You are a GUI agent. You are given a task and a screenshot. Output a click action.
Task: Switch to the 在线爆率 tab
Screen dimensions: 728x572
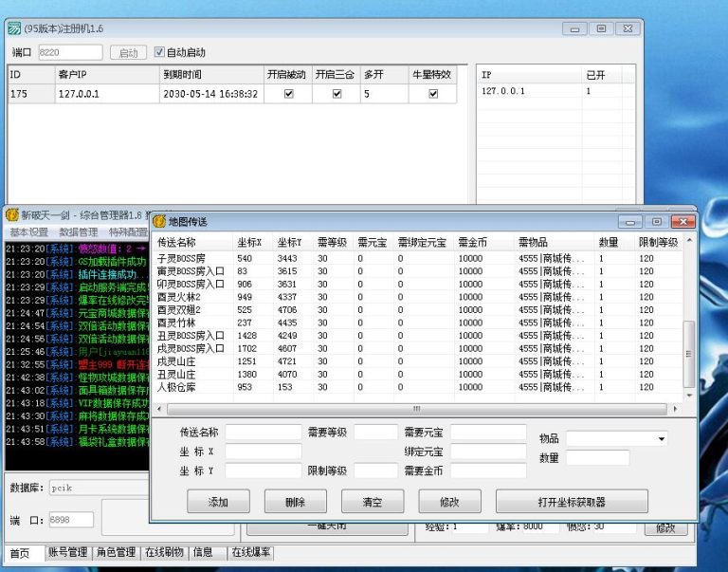coord(252,552)
